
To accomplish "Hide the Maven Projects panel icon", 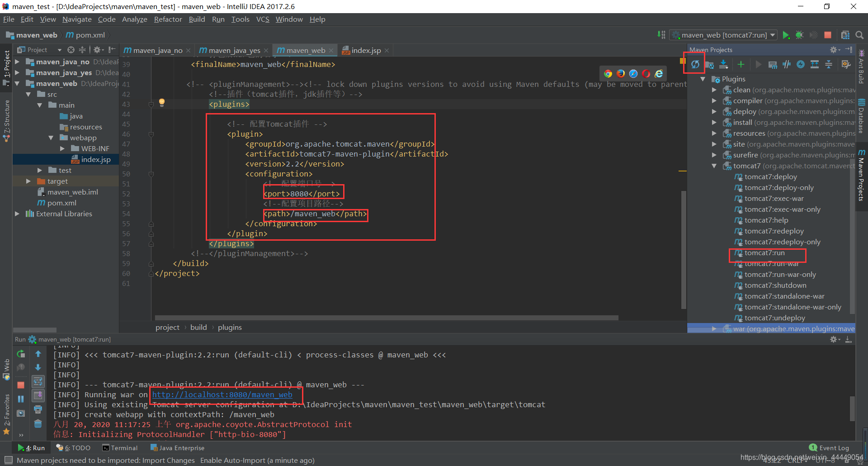I will pos(849,50).
